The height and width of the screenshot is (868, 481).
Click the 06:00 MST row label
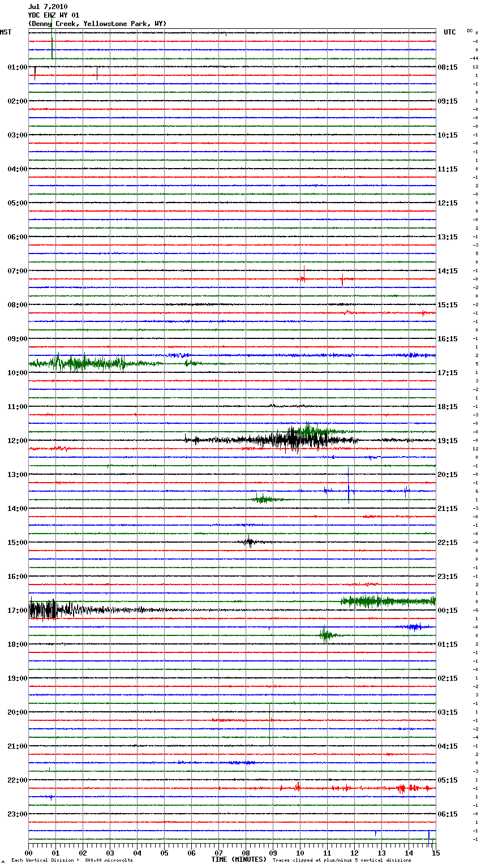click(x=18, y=237)
